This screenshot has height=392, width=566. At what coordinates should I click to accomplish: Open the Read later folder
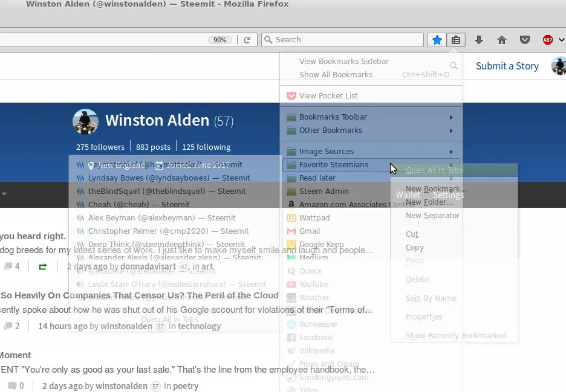pos(371,178)
